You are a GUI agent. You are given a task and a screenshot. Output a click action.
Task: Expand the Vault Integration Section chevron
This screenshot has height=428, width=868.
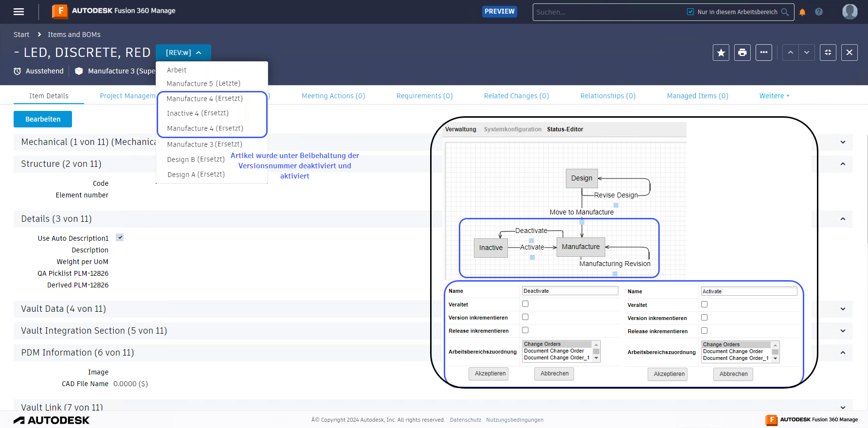(843, 331)
